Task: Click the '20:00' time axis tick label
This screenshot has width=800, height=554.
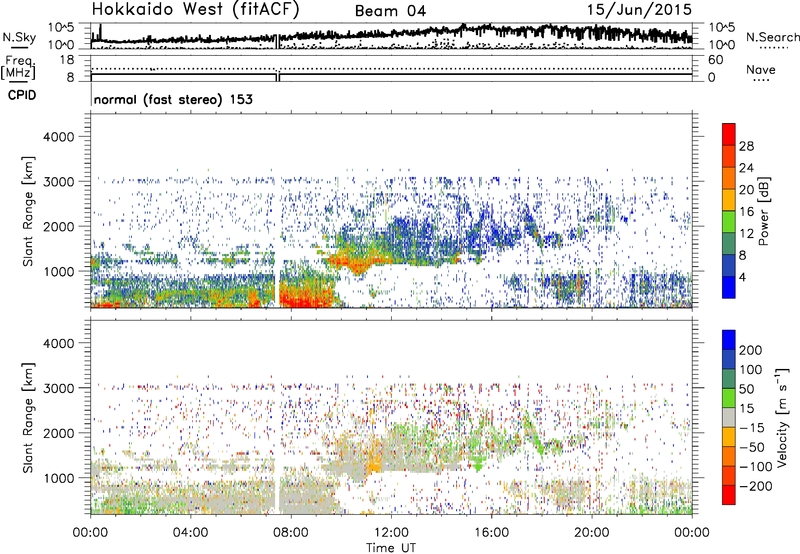Action: (x=592, y=533)
